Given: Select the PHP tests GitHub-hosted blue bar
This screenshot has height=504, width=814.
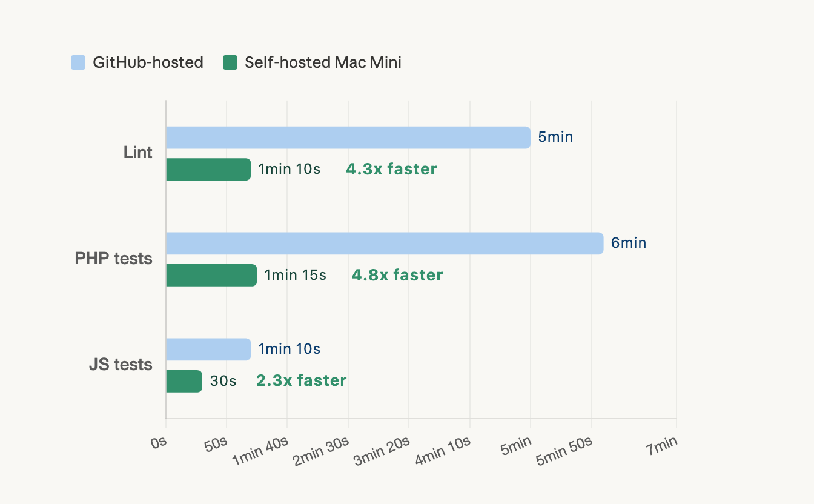Looking at the screenshot, I should point(384,244).
